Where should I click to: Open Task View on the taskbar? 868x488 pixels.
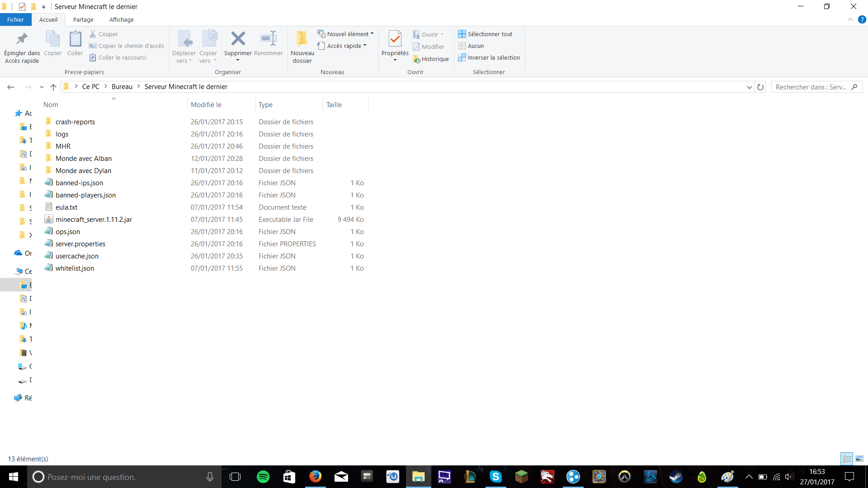pyautogui.click(x=235, y=477)
